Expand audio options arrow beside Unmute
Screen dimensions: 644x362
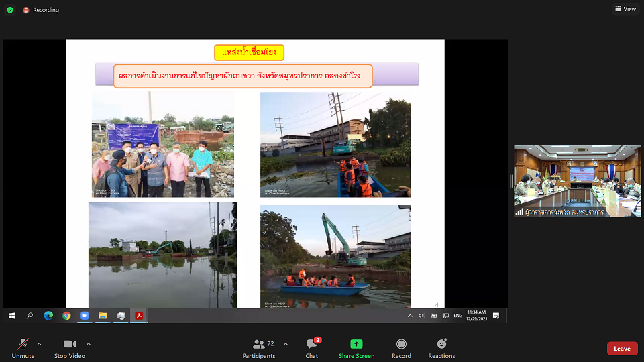pos(39,344)
